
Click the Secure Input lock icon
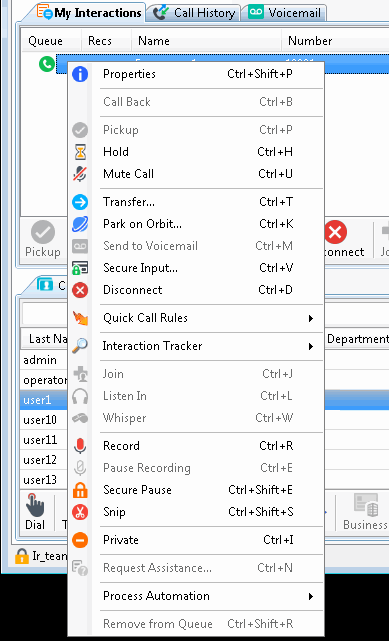click(x=80, y=268)
